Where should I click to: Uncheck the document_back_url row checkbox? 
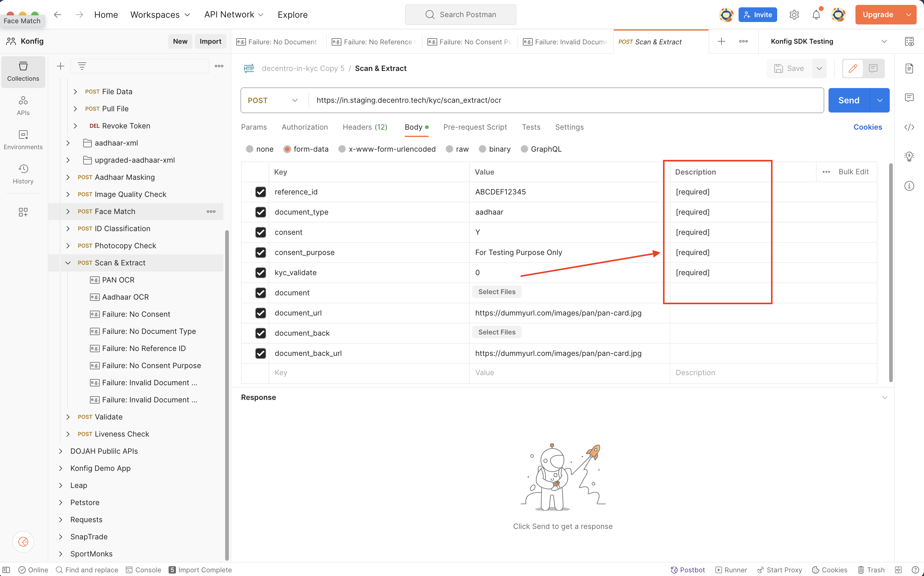point(260,353)
